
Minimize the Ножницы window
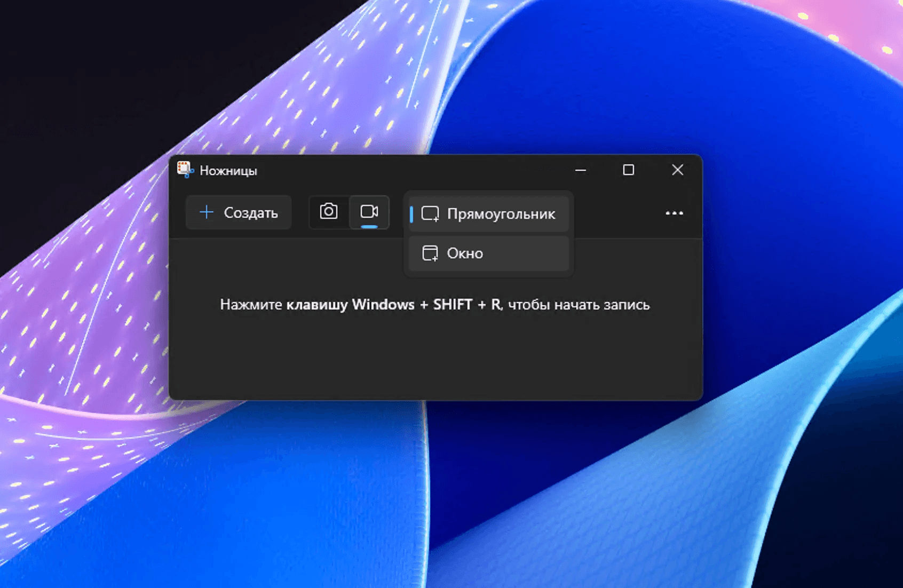pos(581,170)
